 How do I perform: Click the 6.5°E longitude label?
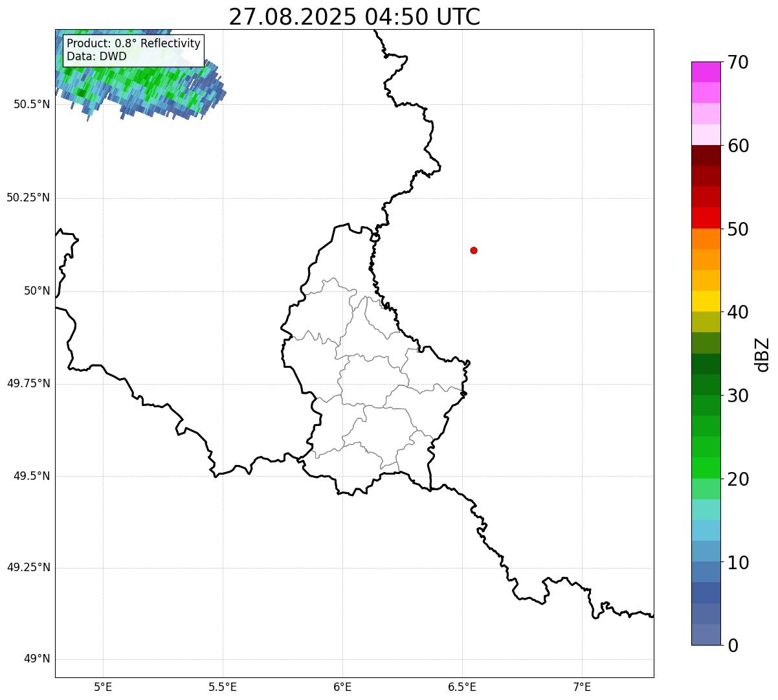point(462,688)
